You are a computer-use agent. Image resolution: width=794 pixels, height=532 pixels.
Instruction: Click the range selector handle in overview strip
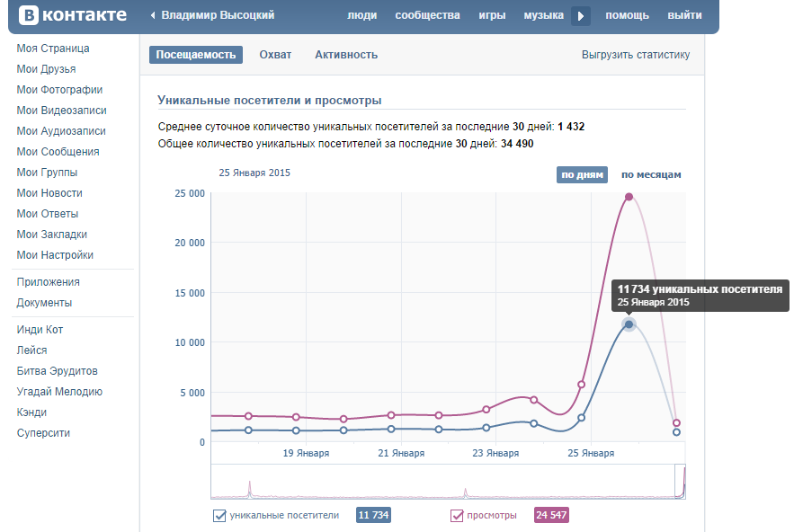tap(680, 482)
